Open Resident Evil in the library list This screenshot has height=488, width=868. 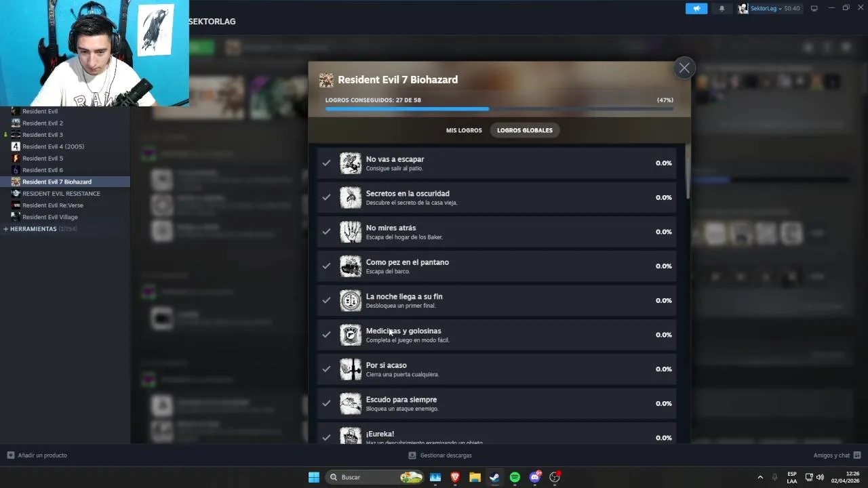40,111
